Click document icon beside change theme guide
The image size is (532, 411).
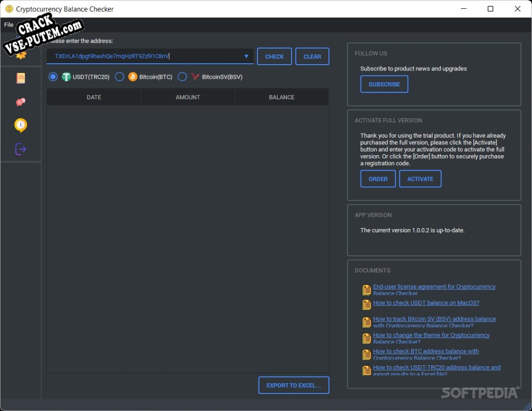click(366, 338)
